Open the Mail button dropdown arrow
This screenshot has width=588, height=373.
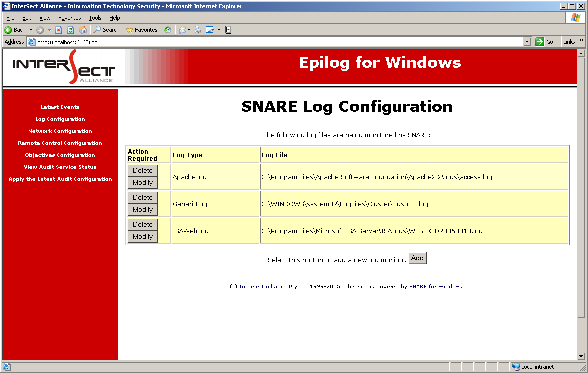pos(189,30)
